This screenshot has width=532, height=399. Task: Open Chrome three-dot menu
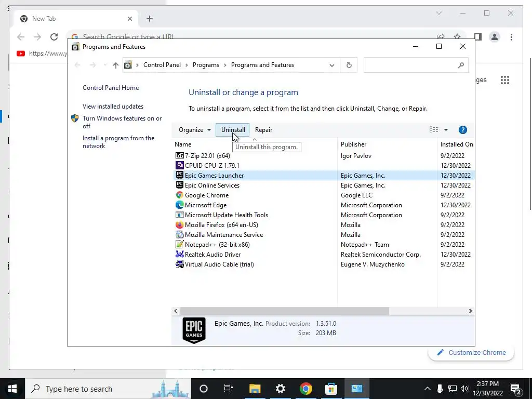(511, 37)
